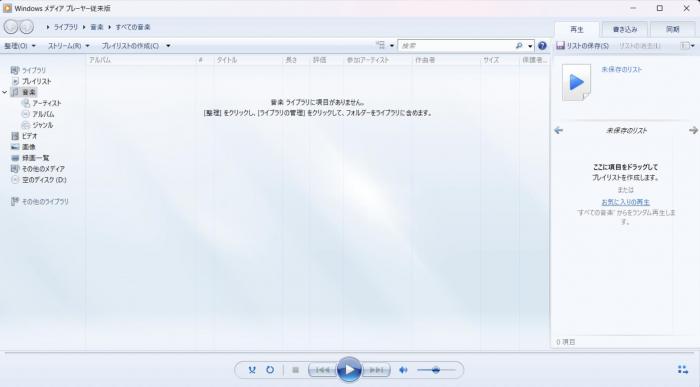Navigate forward with the forward button
The height and width of the screenshot is (387, 700).
26,27
